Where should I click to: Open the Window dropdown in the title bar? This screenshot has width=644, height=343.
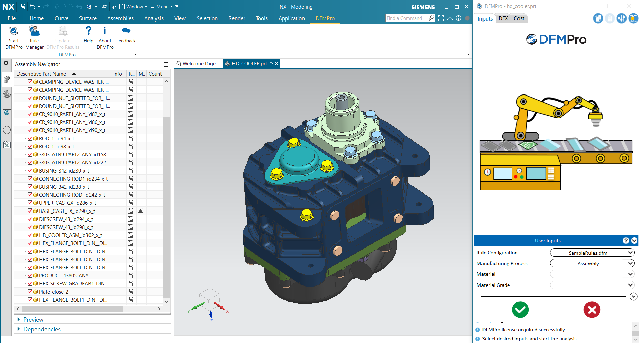(x=134, y=7)
